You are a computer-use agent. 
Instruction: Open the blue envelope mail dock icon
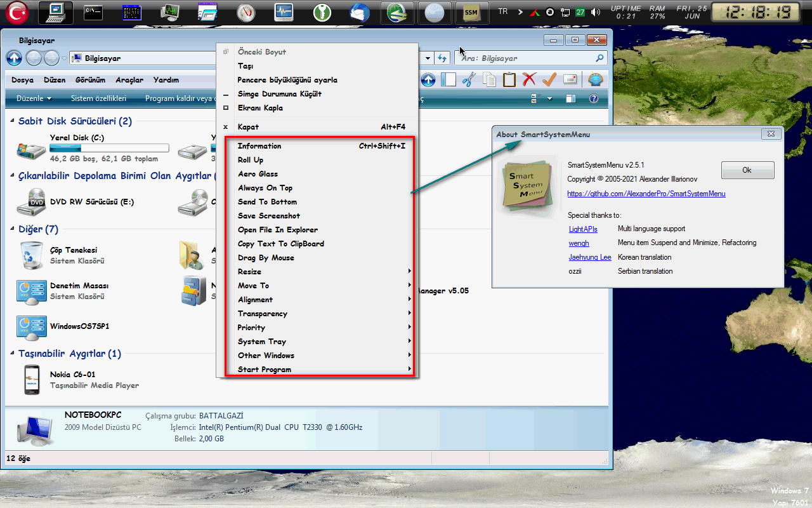coord(360,12)
